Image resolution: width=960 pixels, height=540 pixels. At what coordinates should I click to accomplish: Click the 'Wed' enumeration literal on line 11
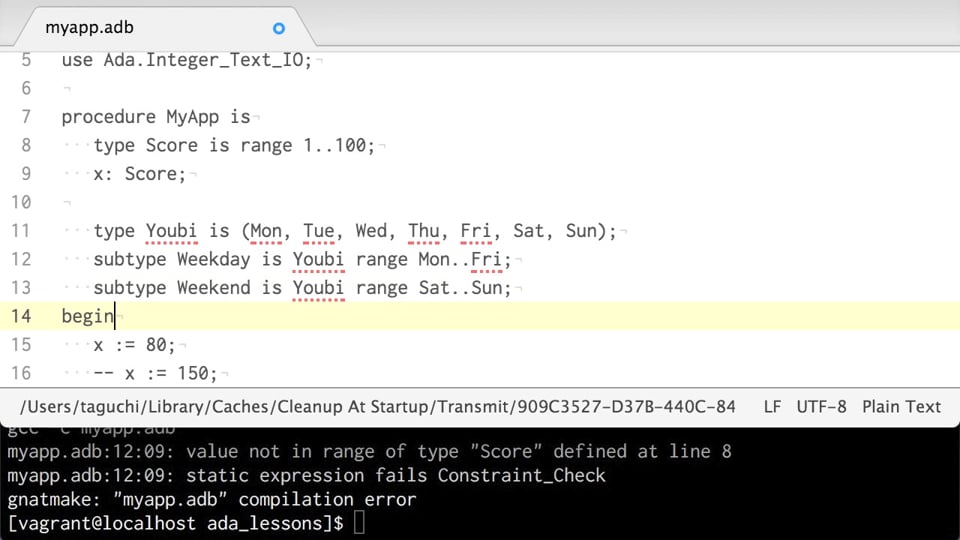pyautogui.click(x=371, y=231)
